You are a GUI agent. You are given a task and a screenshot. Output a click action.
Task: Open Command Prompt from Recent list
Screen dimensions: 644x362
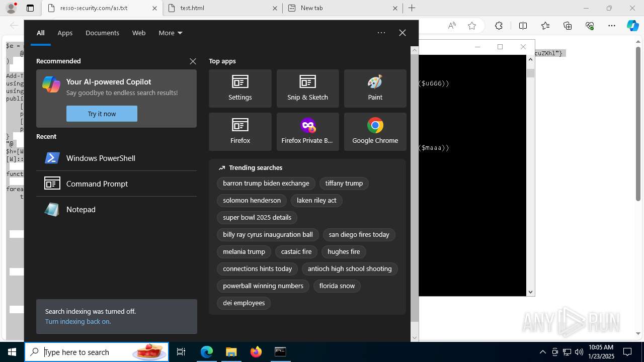pos(116,184)
